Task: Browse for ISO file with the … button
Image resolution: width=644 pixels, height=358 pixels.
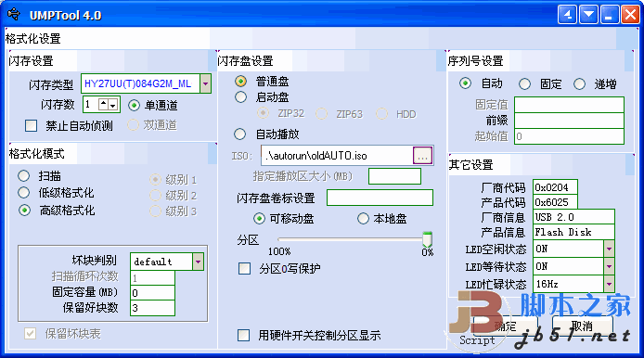Action: pyautogui.click(x=422, y=156)
